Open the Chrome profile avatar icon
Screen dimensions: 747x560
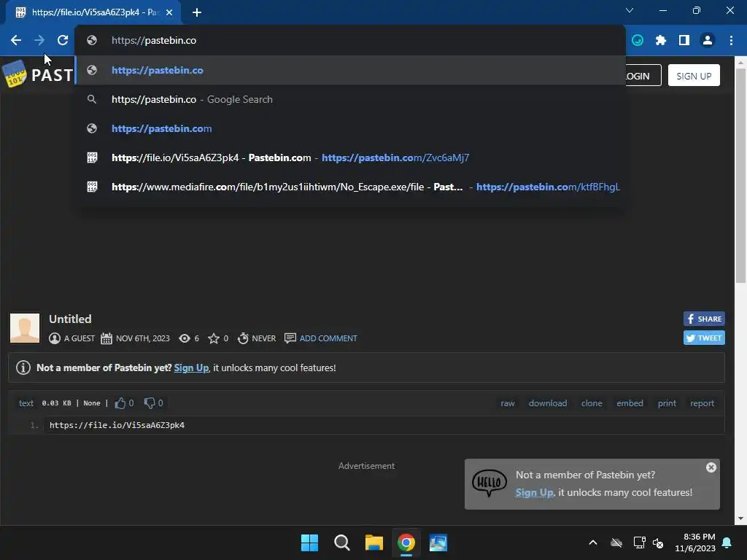[708, 41]
